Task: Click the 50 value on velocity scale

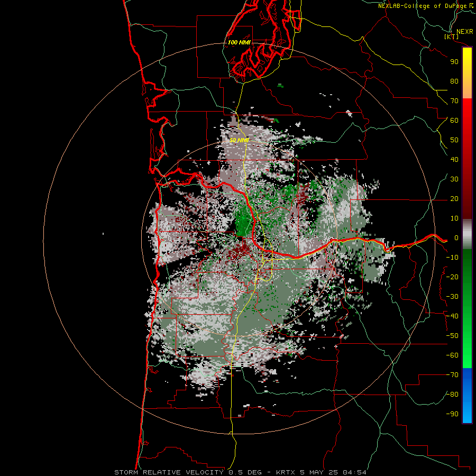Action: pos(454,140)
